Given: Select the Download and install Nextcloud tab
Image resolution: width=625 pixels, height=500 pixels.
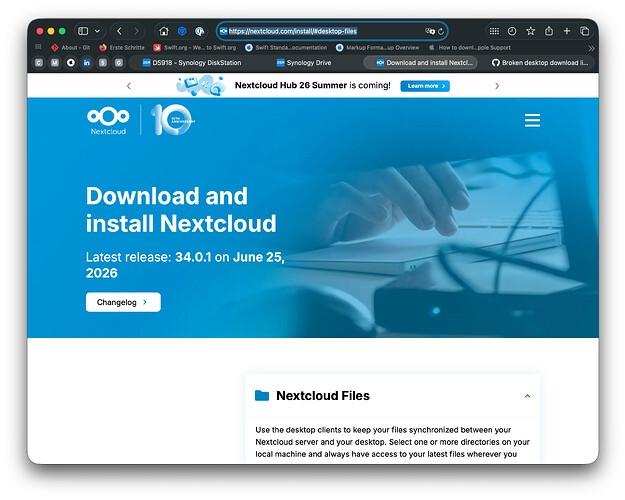Looking at the screenshot, I should 421,63.
